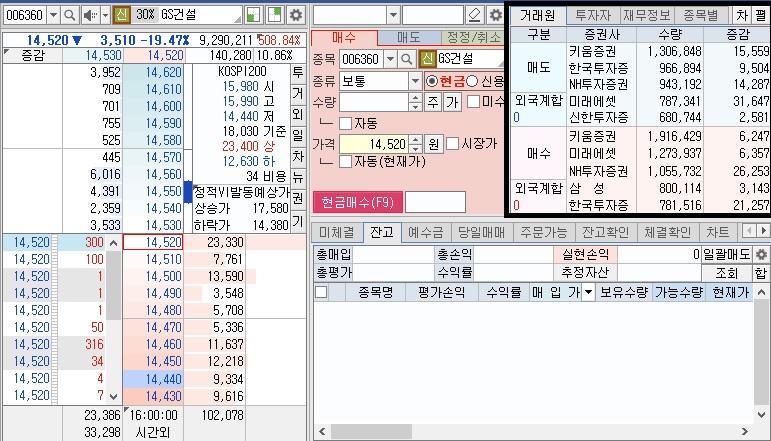The height and width of the screenshot is (441, 771).
Task: Click the eraser clear icon in order panel
Action: [x=474, y=15]
